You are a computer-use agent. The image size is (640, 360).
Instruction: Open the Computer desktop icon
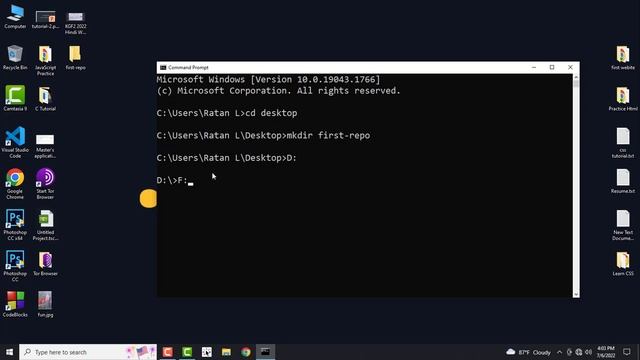15,16
